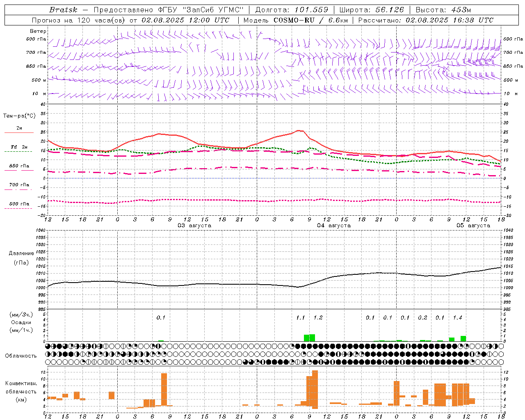This screenshot has height=420, width=525.
Task: Click the station name "Bratsk" in header
Action: tap(63, 10)
